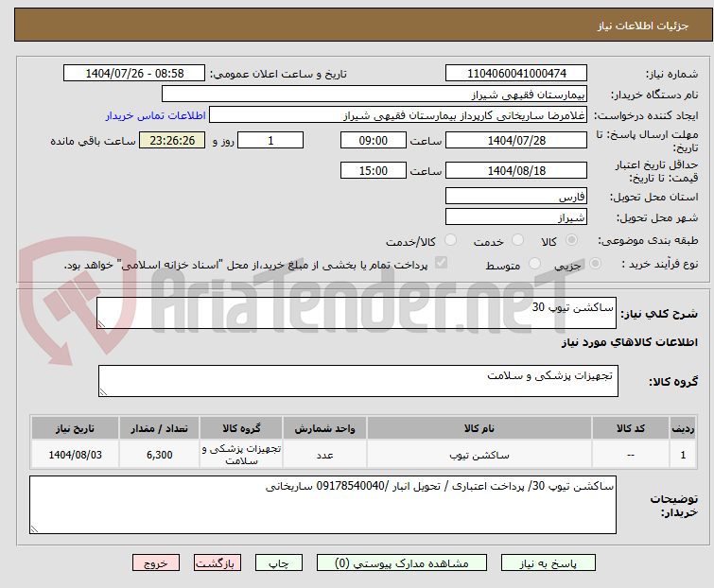The height and width of the screenshot is (588, 714).
Task: Click the resize handle of شرح کلی نیاز box
Action: tap(101, 323)
